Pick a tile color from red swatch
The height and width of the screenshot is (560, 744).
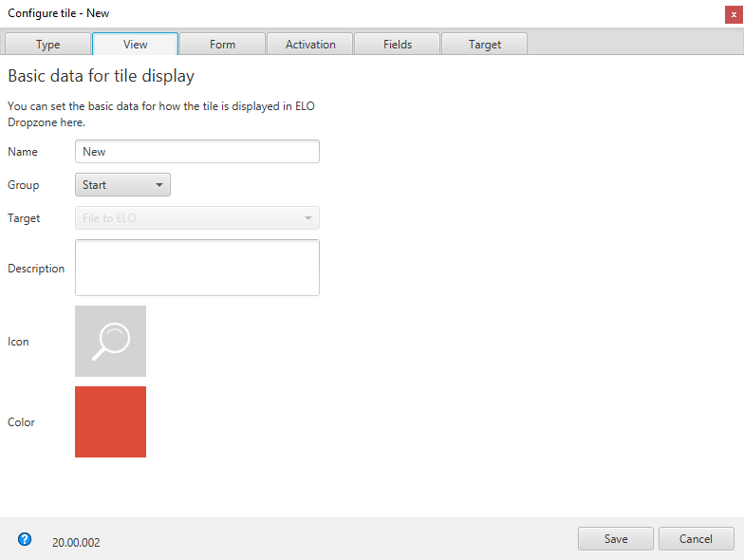point(110,421)
